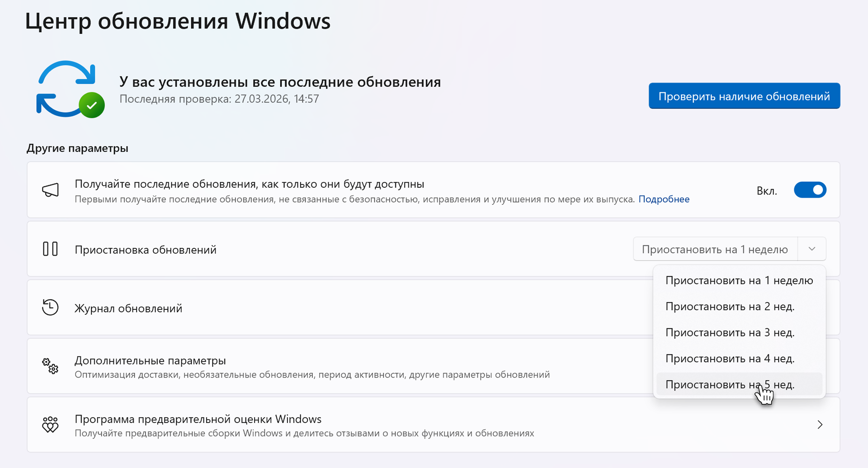Image resolution: width=868 pixels, height=468 pixels.
Task: Choose Приостановить на 3 нед. option
Action: (x=730, y=333)
